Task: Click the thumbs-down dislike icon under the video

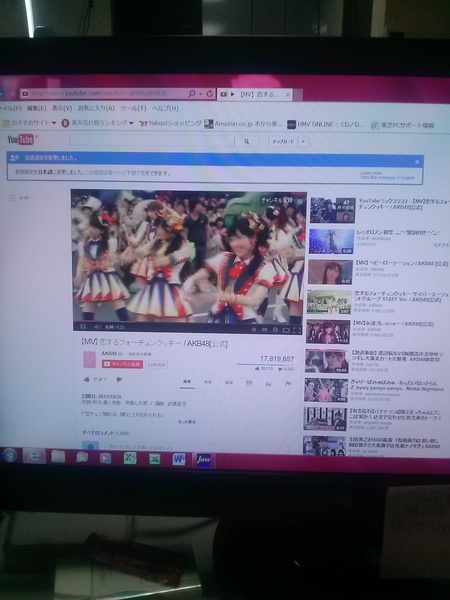Action: point(119,379)
